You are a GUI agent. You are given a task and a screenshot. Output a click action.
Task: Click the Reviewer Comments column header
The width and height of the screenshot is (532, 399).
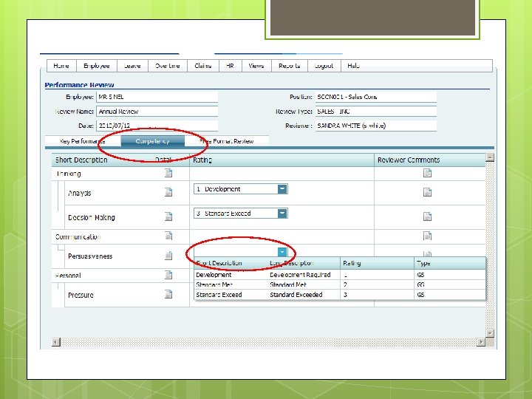(x=430, y=160)
